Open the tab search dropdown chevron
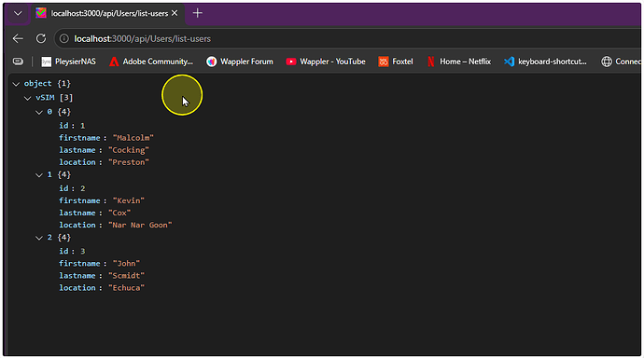Viewport: 644px width, 358px height. (18, 13)
